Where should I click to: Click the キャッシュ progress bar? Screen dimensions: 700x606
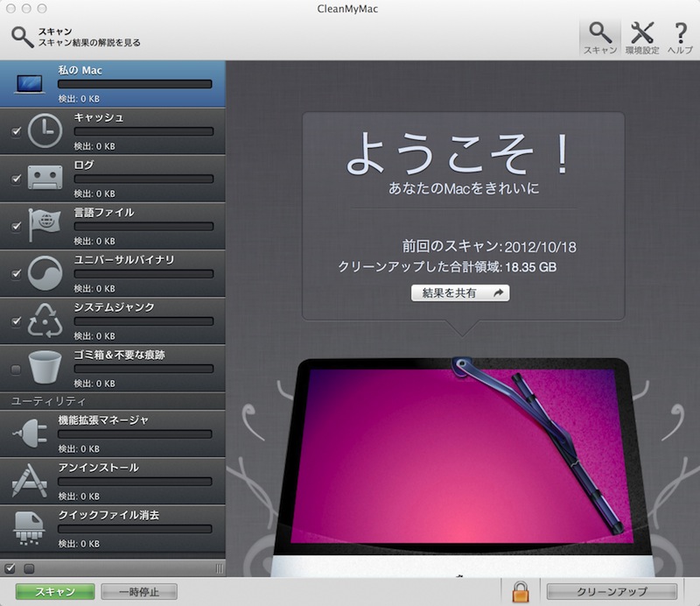143,131
